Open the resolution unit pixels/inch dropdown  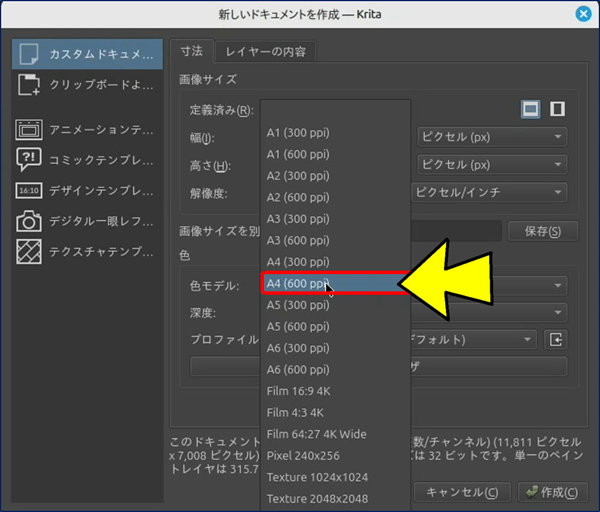coord(491,192)
